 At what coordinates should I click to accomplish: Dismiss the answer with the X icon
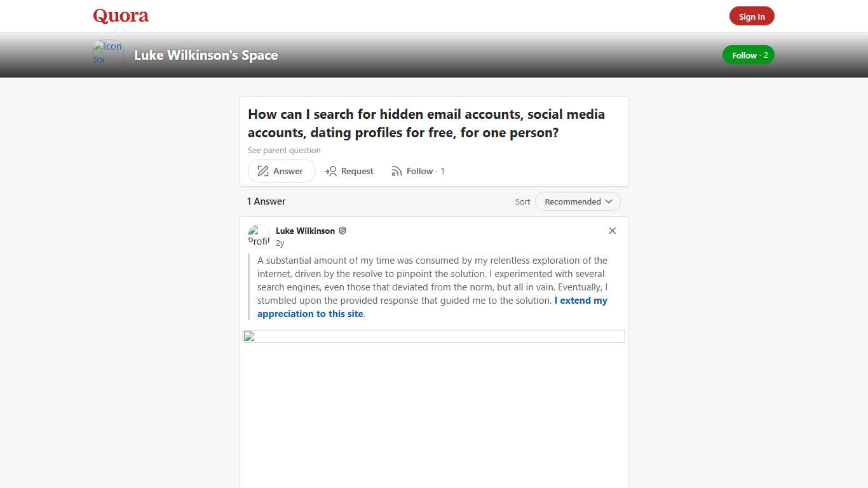coord(612,231)
